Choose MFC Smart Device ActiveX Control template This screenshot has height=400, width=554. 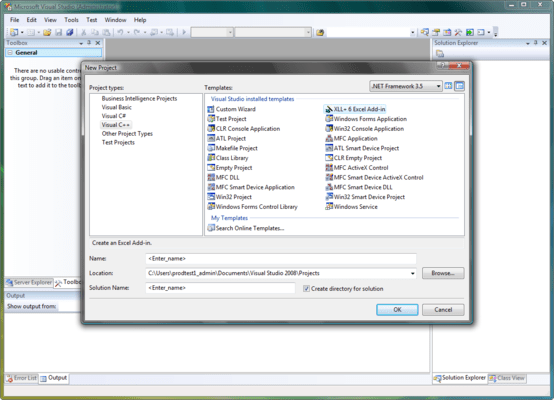(x=375, y=177)
